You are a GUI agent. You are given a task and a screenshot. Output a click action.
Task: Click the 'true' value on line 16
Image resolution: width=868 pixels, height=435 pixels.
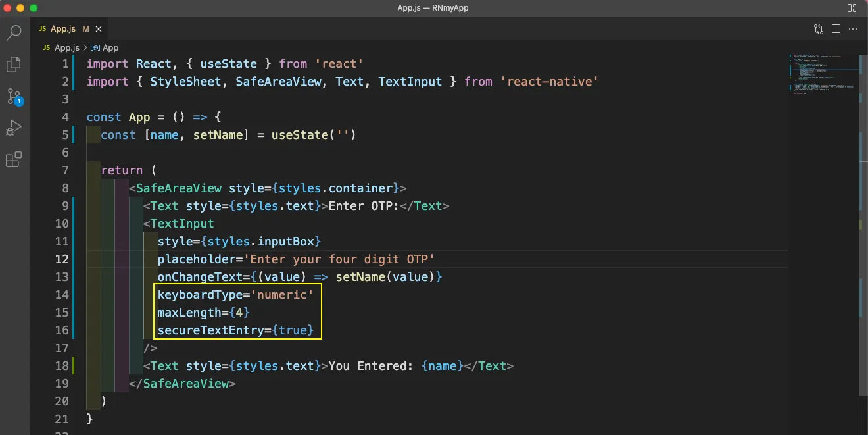[x=293, y=330]
